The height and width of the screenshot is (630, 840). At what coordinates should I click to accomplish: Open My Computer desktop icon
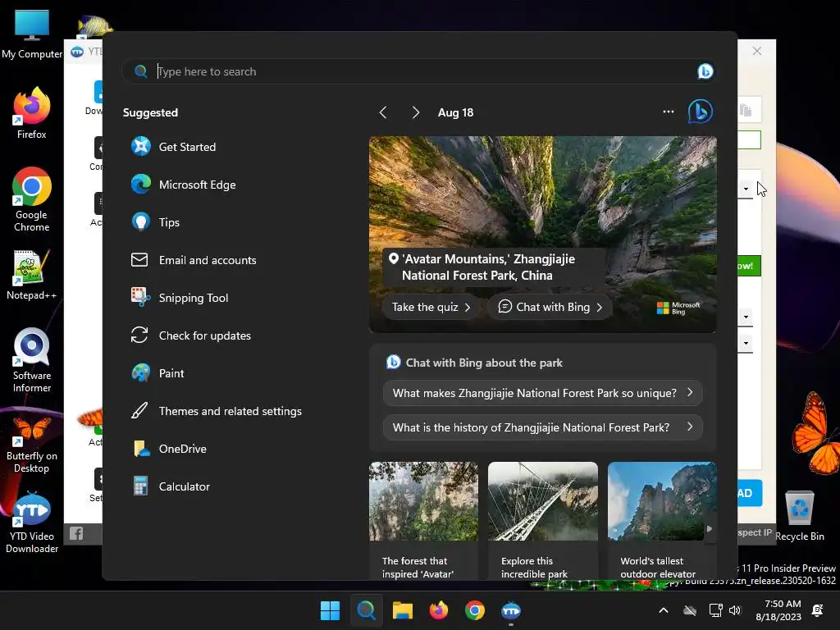pyautogui.click(x=32, y=34)
